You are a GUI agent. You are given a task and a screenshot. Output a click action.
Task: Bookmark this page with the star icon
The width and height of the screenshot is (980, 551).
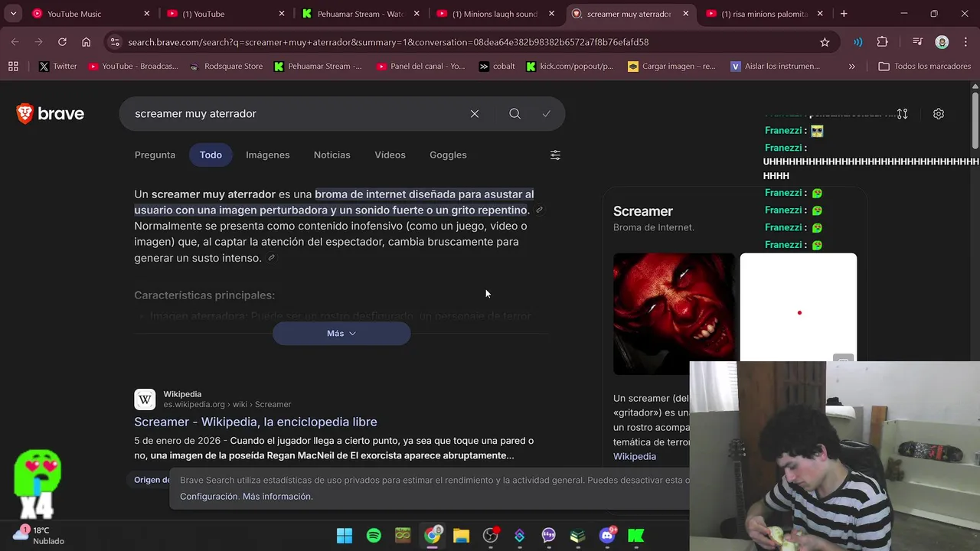click(825, 42)
